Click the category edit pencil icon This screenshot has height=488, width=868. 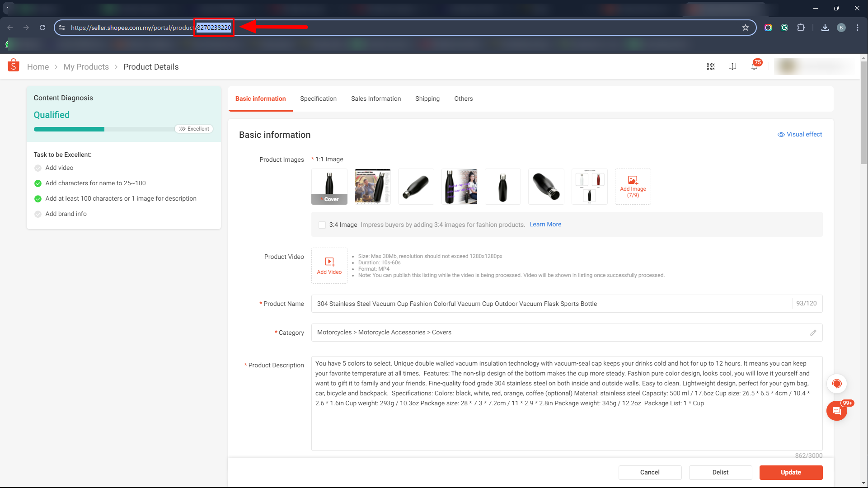[x=813, y=333]
